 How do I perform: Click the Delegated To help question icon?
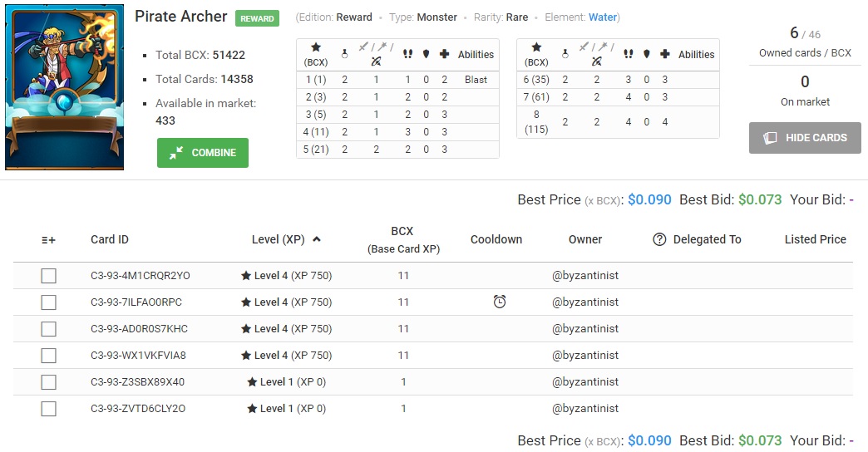tap(659, 239)
